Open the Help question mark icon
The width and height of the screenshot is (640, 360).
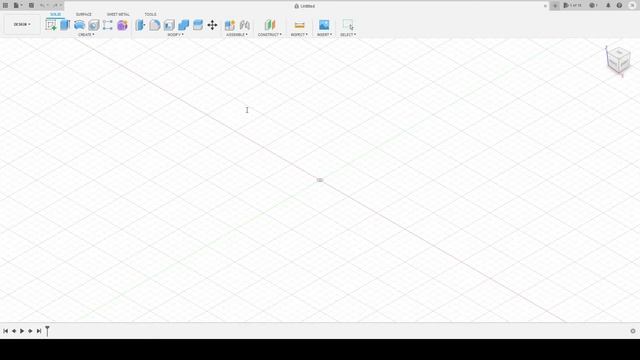pos(619,6)
